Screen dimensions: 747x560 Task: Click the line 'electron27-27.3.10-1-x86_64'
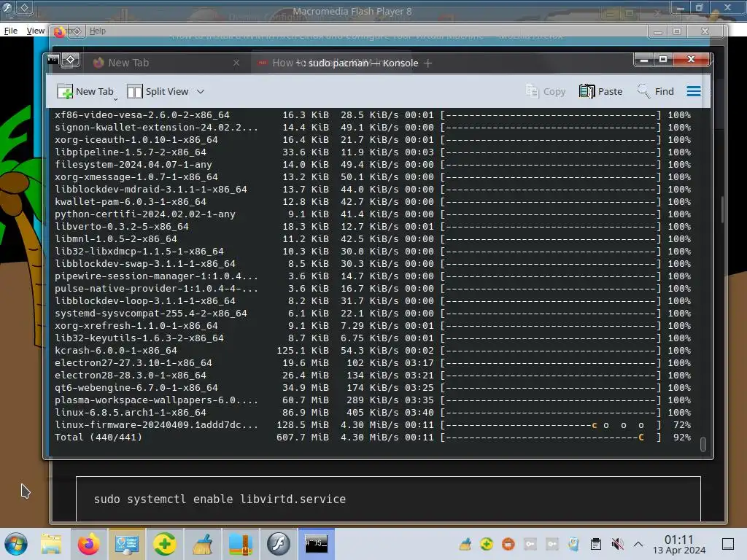point(133,363)
